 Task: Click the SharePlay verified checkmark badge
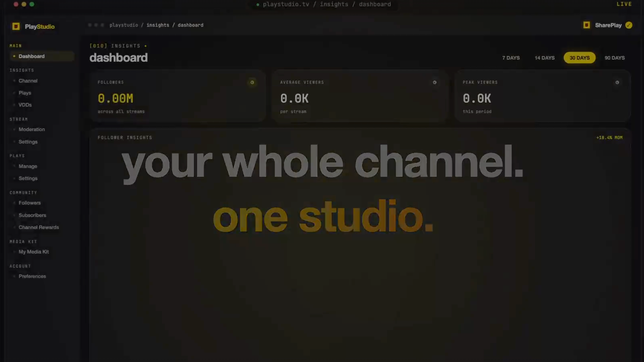click(629, 25)
